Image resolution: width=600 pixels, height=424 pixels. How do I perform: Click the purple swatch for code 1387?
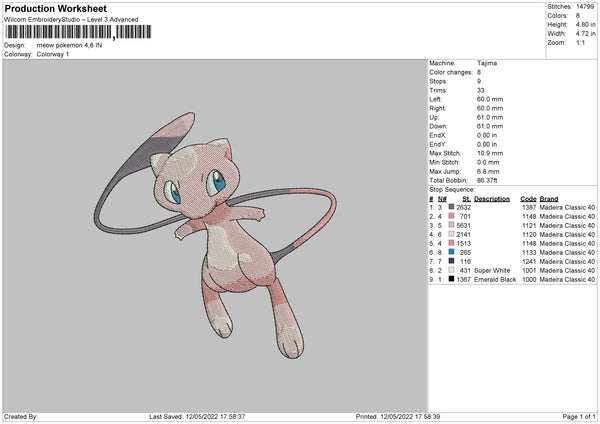click(x=451, y=207)
